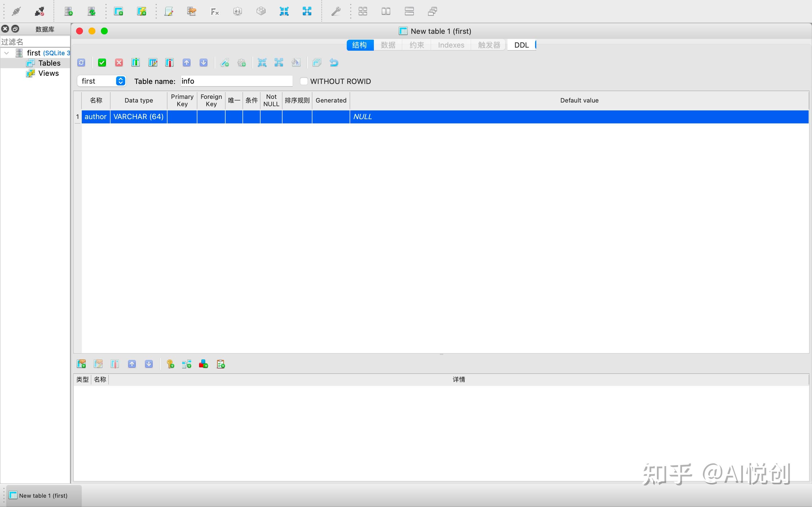812x507 pixels.
Task: Switch to the Indexes tab
Action: (451, 45)
